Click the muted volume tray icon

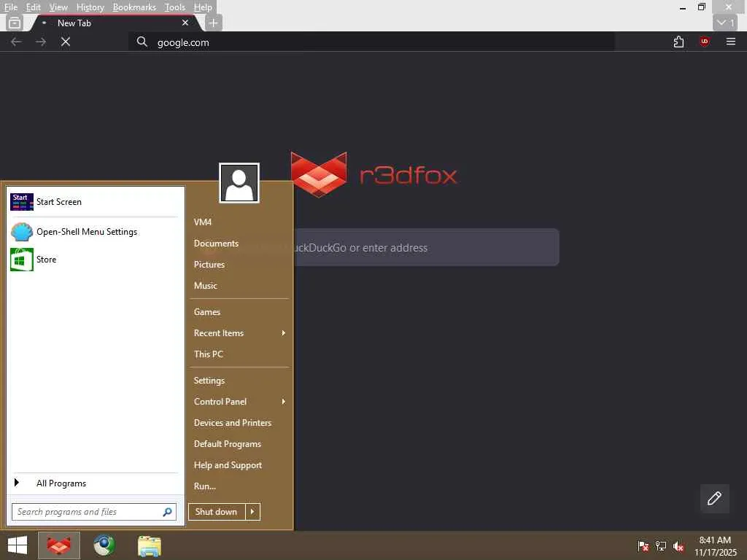678,546
